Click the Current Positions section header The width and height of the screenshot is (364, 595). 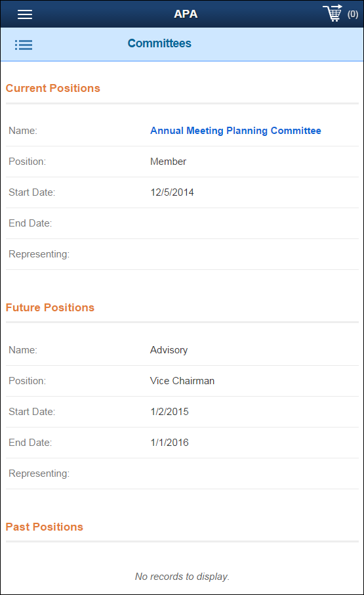(53, 88)
